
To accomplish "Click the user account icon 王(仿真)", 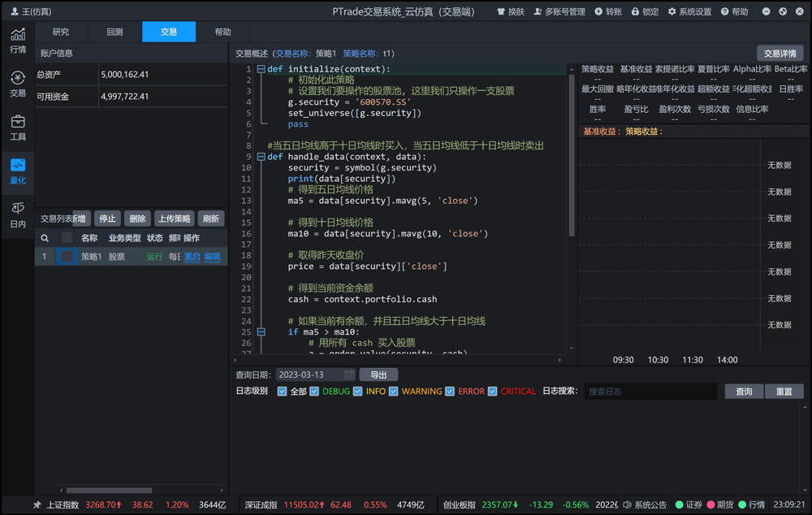I will (x=14, y=11).
